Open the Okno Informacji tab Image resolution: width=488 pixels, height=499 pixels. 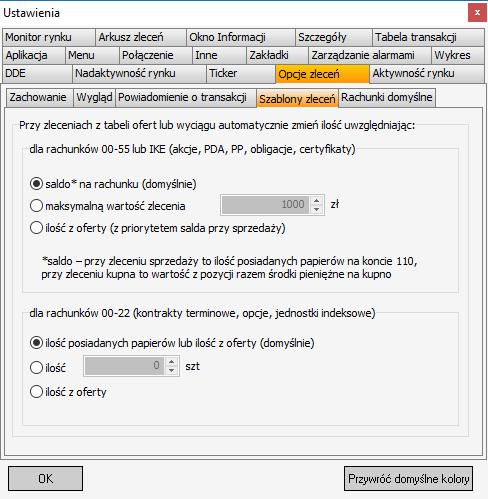pos(241,37)
